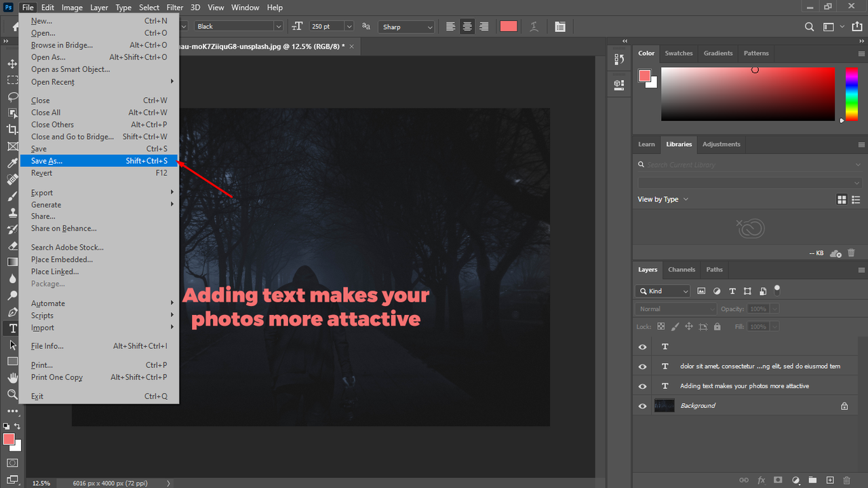Select the Crop tool
Viewport: 868px width, 488px height.
point(12,129)
